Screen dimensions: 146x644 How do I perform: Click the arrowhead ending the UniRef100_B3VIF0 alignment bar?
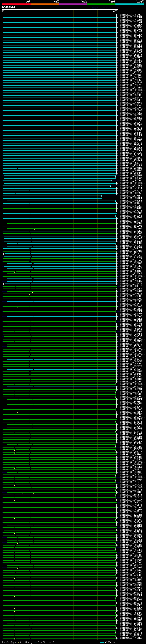[101, 196]
